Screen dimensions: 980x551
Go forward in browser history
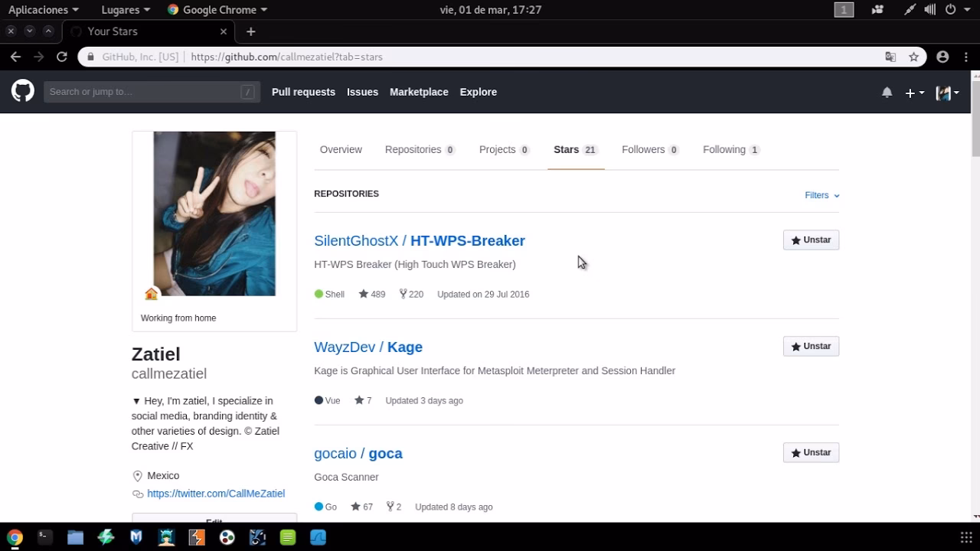38,57
